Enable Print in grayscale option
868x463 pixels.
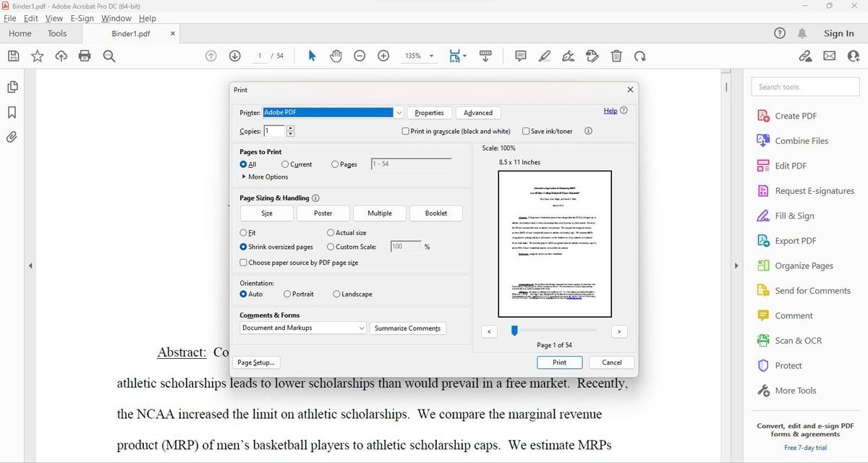pos(406,131)
